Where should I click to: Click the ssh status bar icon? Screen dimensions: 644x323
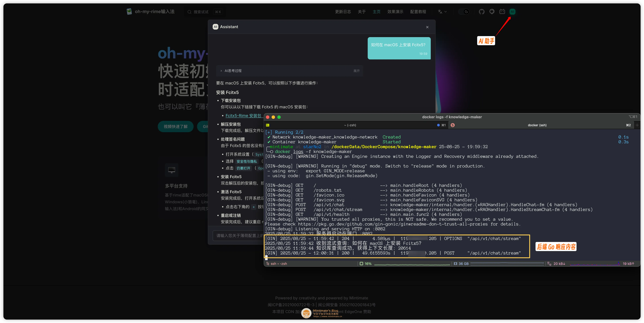tap(268, 263)
